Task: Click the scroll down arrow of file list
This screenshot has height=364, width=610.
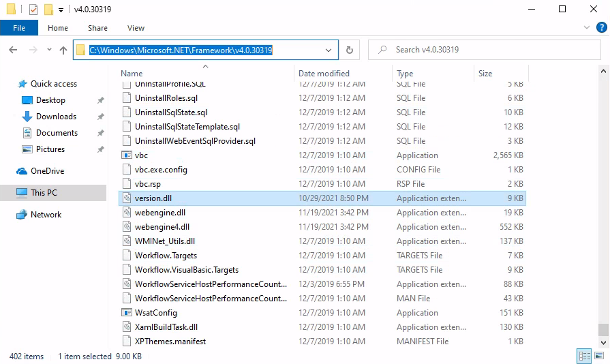Action: (603, 343)
